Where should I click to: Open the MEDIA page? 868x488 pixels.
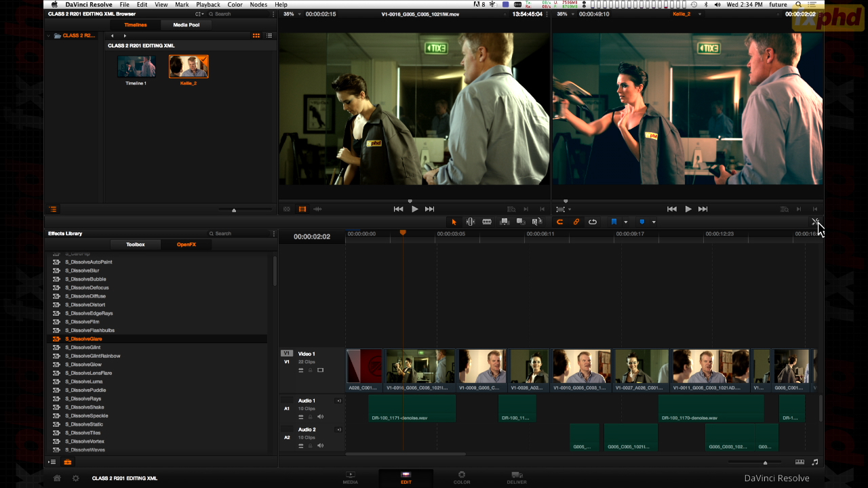tap(351, 478)
